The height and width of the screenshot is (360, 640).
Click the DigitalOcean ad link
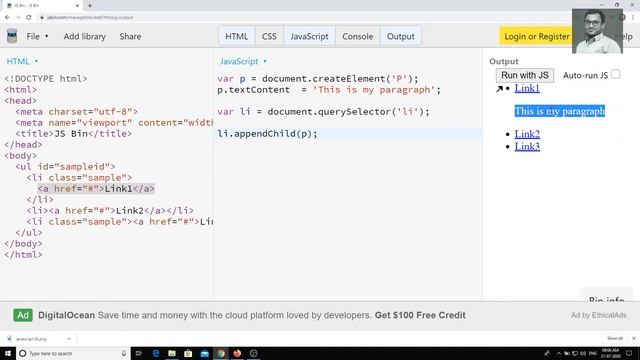click(252, 315)
